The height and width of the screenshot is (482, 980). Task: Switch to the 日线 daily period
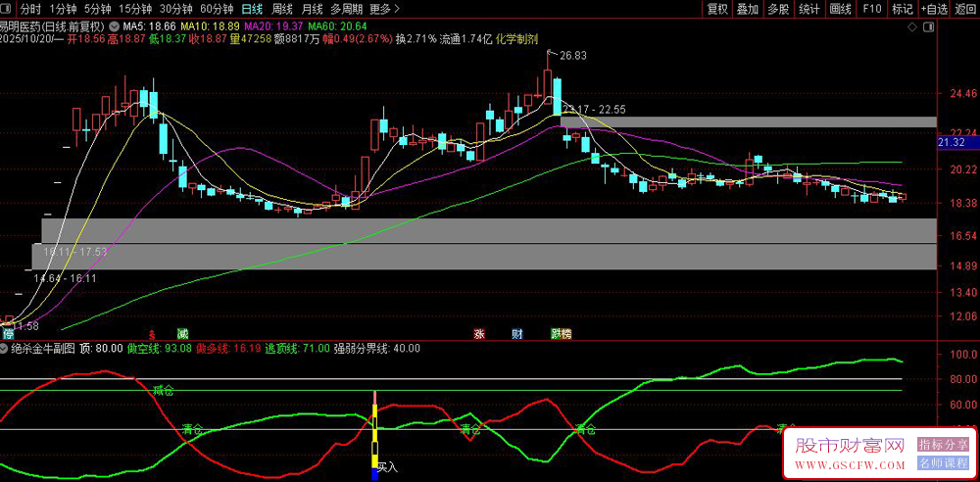coord(253,9)
